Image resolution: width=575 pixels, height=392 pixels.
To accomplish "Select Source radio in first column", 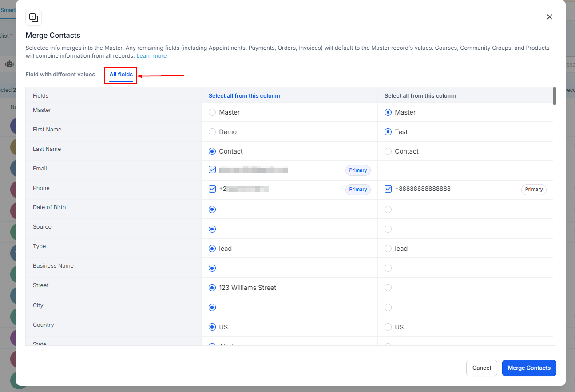I will tap(212, 229).
